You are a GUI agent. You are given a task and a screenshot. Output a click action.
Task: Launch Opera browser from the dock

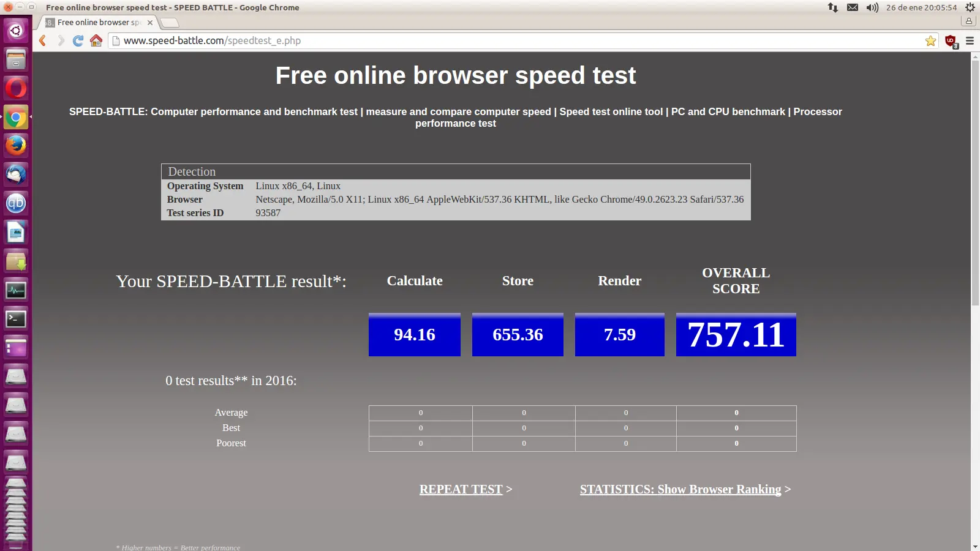pos(16,88)
